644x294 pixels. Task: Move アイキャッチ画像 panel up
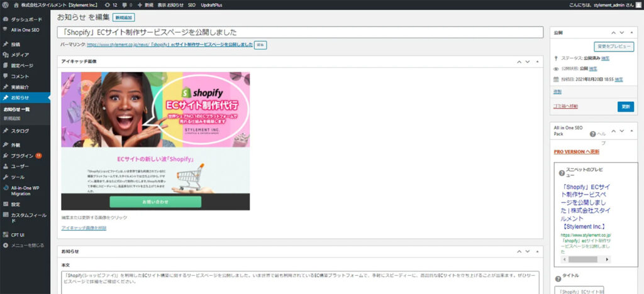(519, 62)
